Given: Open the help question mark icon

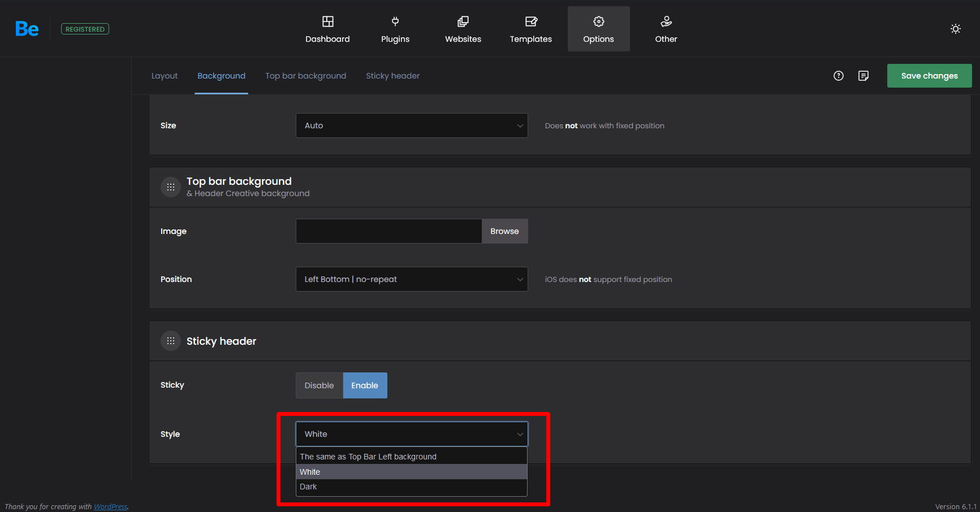Looking at the screenshot, I should coord(839,76).
